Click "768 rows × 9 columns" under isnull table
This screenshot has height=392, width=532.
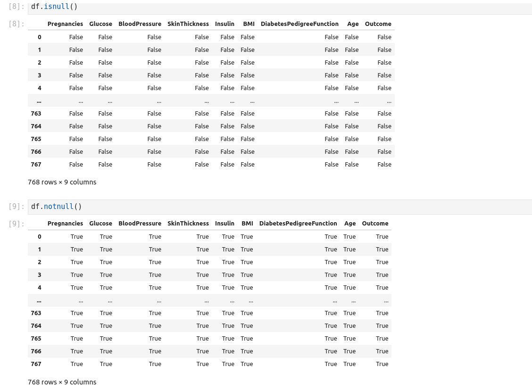pos(62,182)
